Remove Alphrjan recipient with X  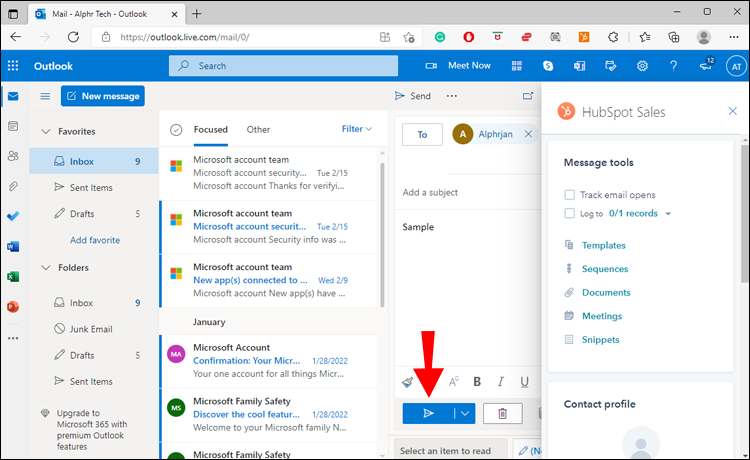(x=528, y=134)
